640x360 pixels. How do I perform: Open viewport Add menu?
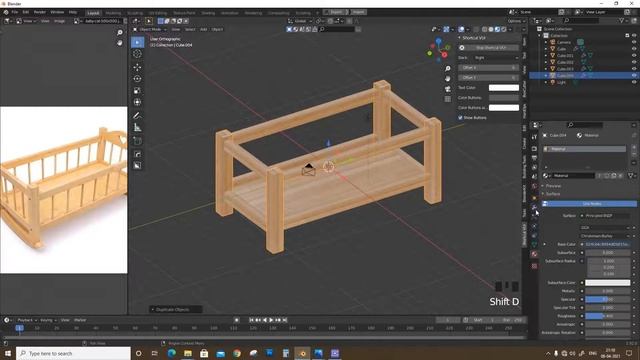(203, 29)
